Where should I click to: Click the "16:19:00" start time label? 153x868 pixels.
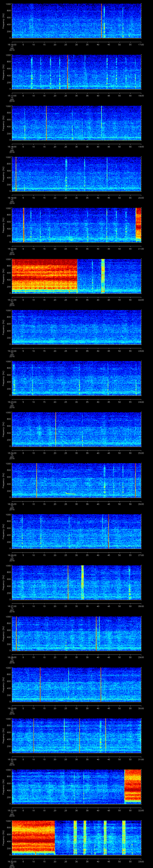coord(12,197)
